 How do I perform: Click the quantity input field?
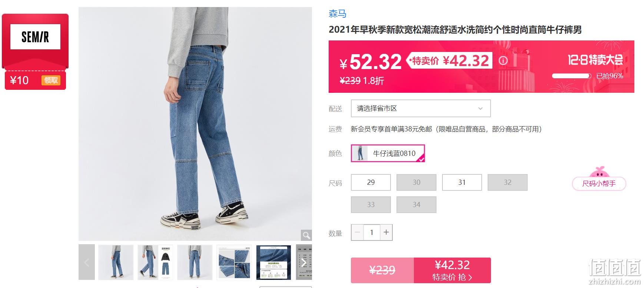[x=372, y=232]
